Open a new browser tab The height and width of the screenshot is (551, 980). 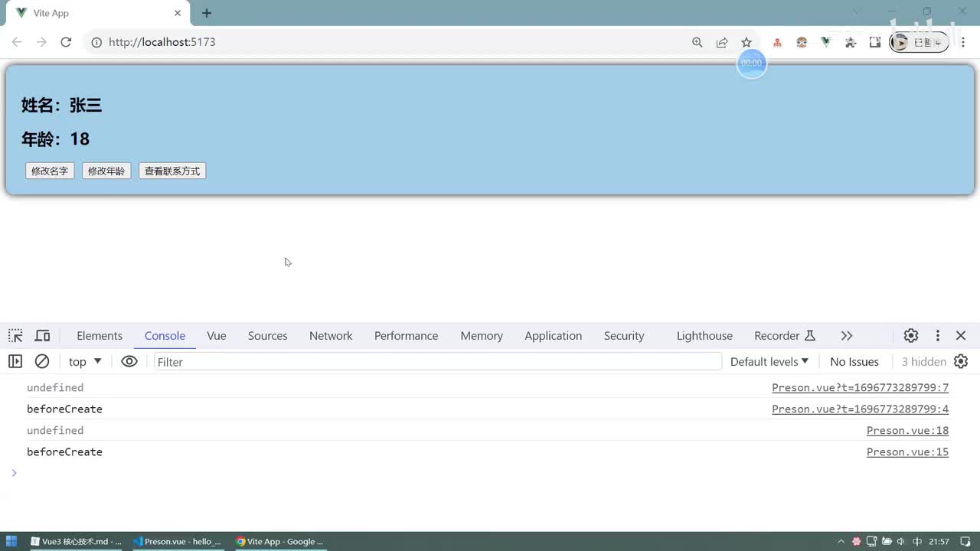[x=207, y=13]
